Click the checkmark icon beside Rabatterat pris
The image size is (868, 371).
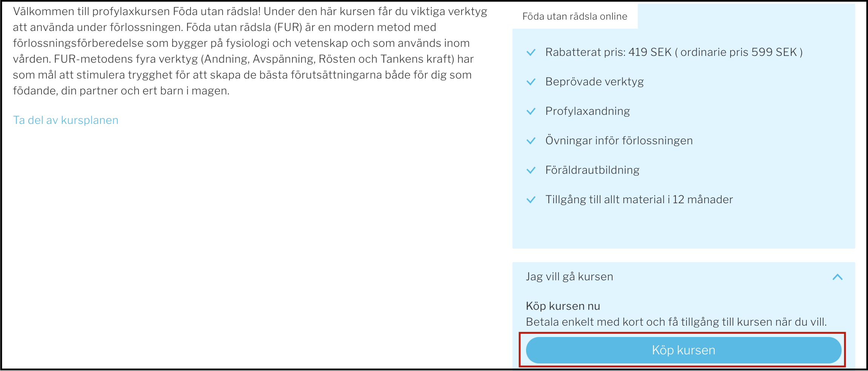(x=531, y=53)
